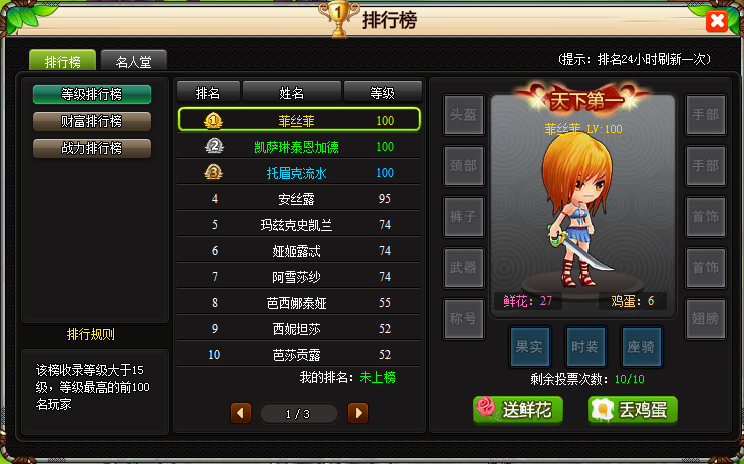Select the 称号 title slot
Viewport: 744px width, 464px height.
click(464, 319)
